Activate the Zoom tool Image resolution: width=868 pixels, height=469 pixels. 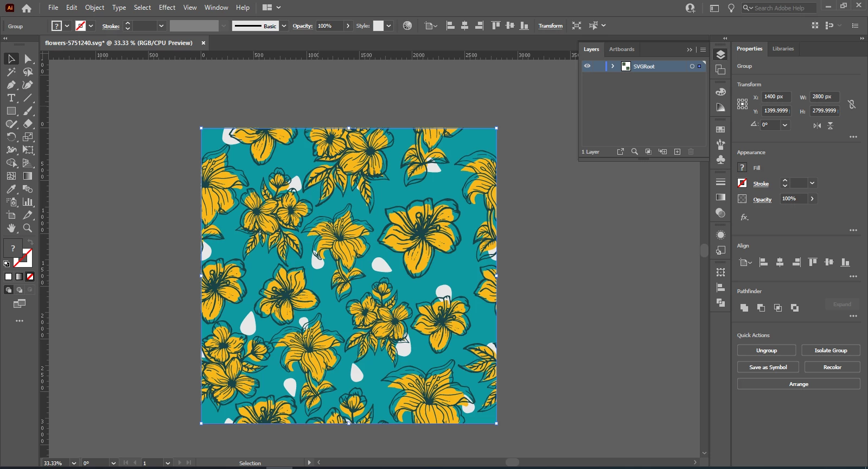[28, 228]
